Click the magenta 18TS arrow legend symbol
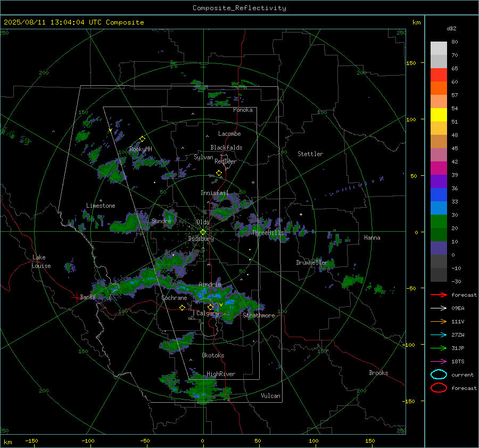The image size is (479, 448). point(439,362)
